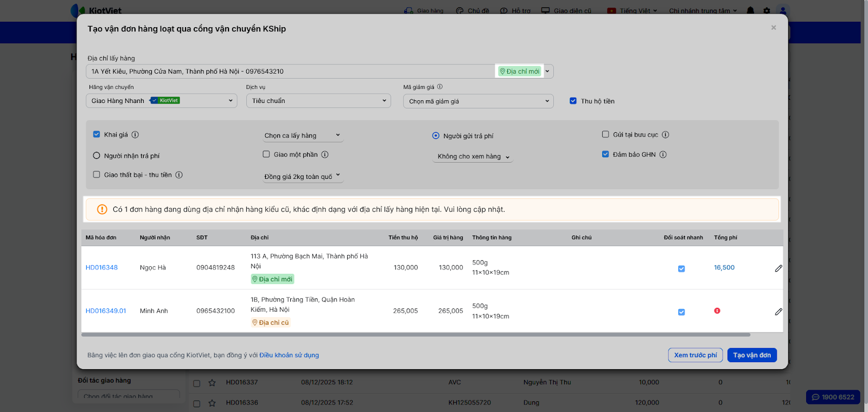Click the info icon beside Gửi tại bưu cục

point(665,134)
